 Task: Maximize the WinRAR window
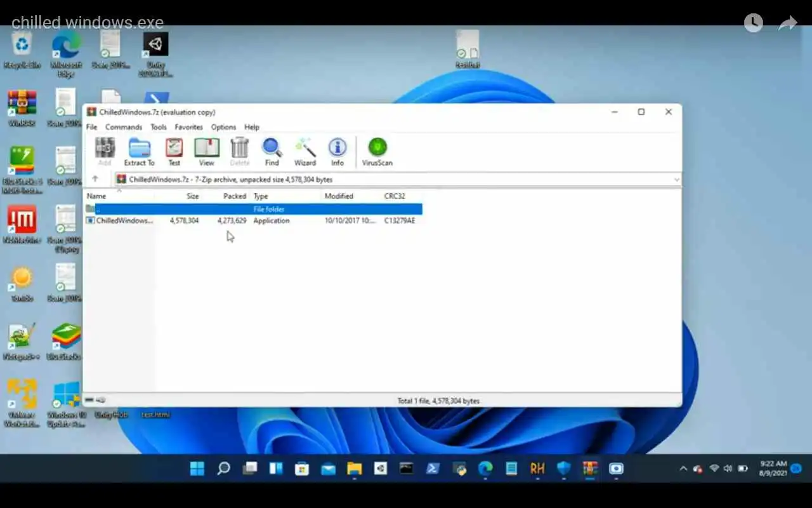(641, 112)
